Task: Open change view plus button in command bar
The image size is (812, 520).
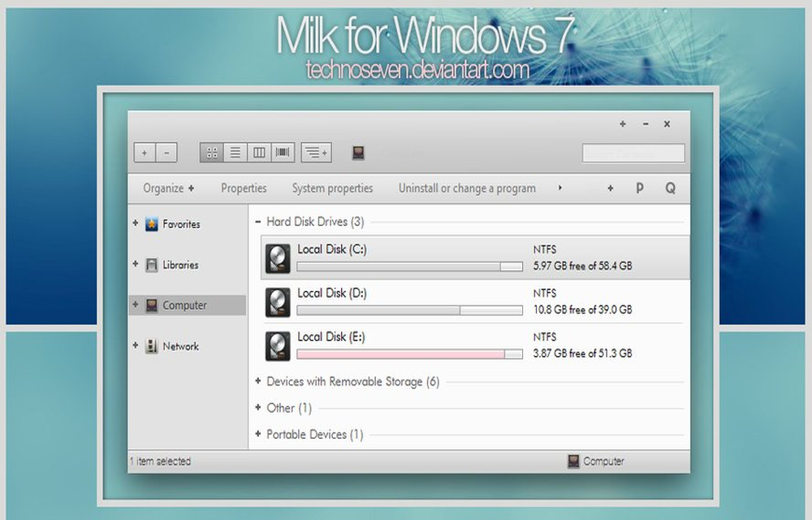Action: (610, 188)
